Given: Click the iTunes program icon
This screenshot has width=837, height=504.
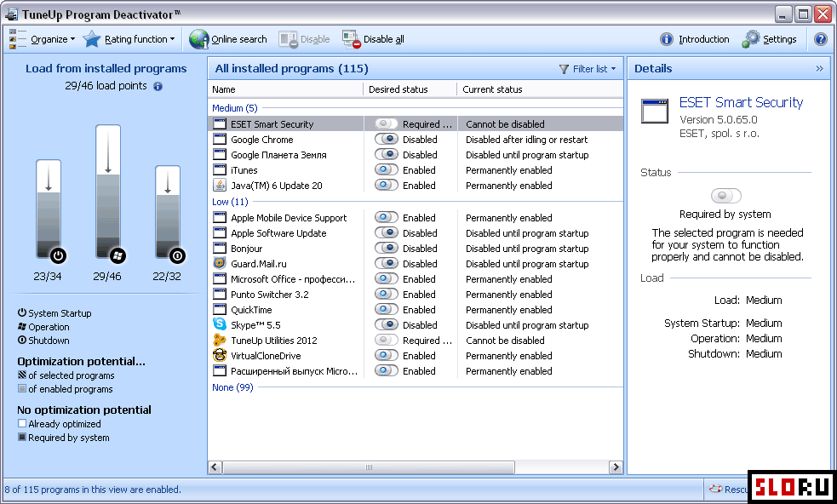Looking at the screenshot, I should pyautogui.click(x=220, y=169).
